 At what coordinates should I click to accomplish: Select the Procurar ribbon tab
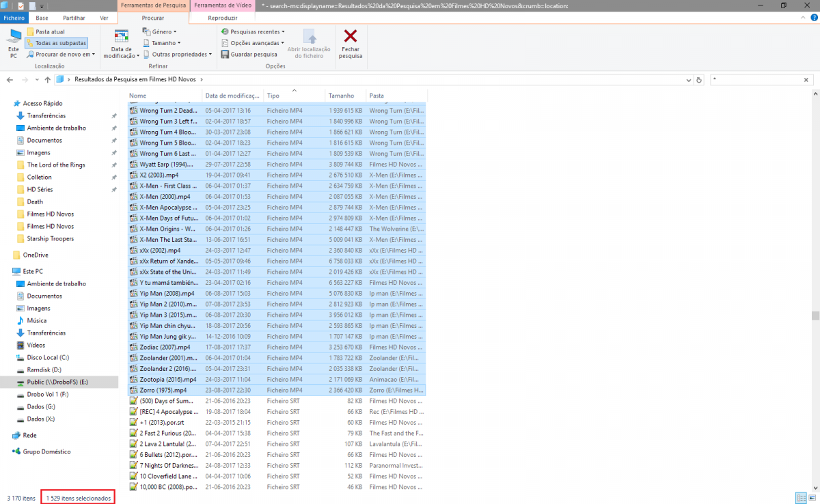152,18
